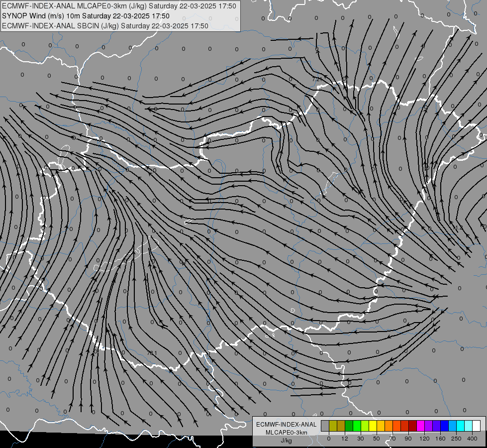Click the legend scale value '30'
Image resolution: width=487 pixels, height=448 pixels.
click(x=361, y=439)
